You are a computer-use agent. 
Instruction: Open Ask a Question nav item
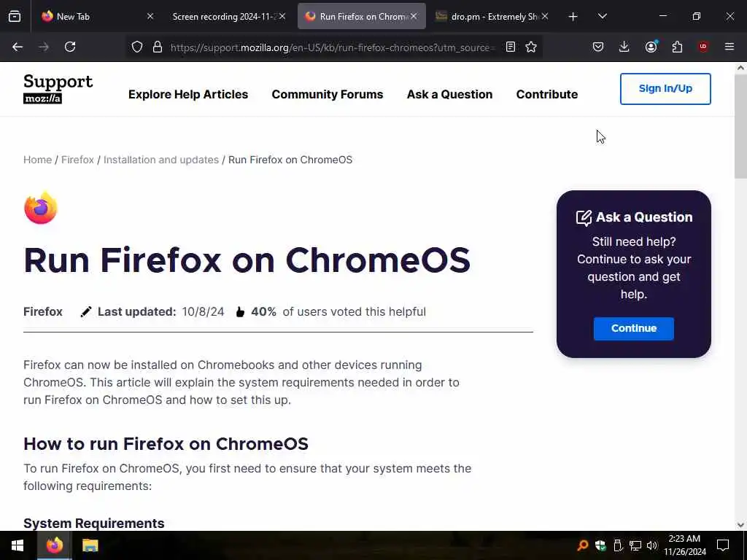[x=449, y=94]
